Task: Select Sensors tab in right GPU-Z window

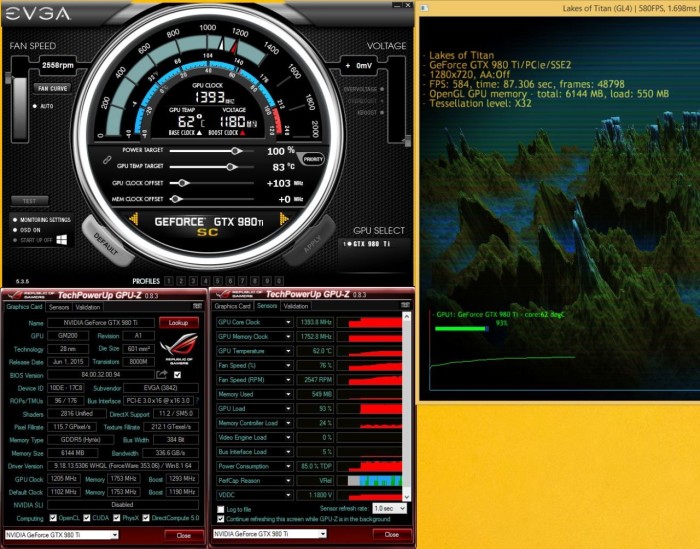Action: click(267, 305)
